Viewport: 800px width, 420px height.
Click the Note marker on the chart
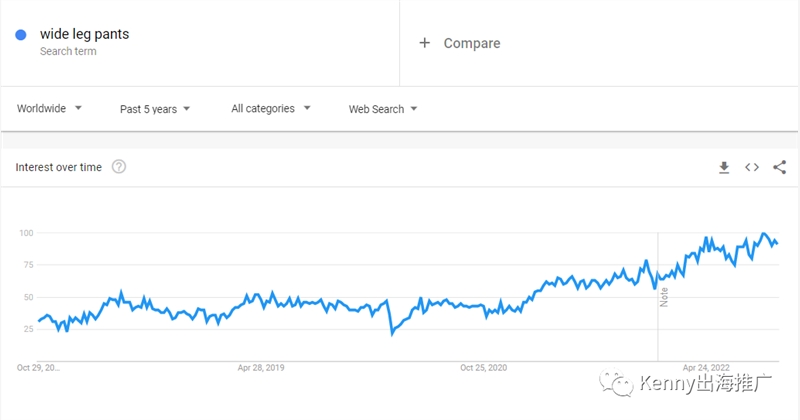point(664,297)
